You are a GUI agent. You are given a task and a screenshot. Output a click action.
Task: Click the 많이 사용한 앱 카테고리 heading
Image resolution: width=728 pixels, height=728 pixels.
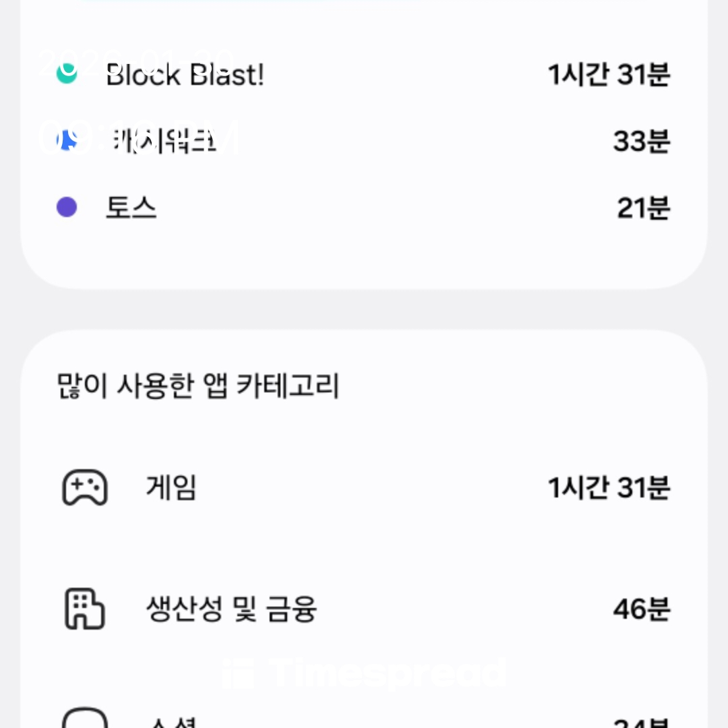198,387
